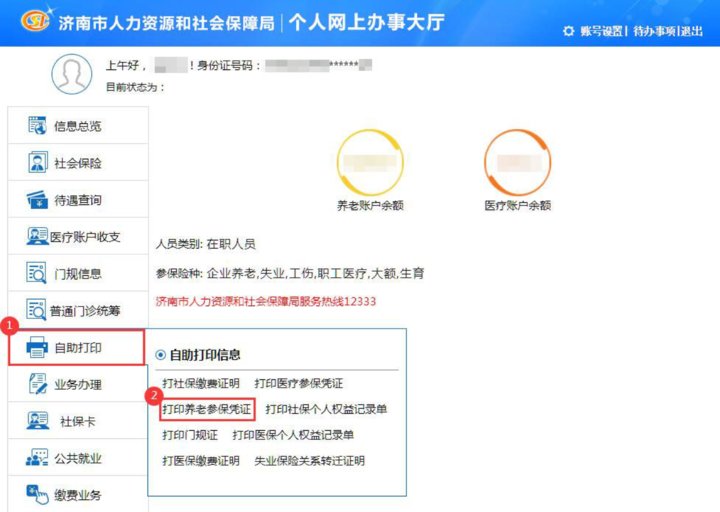Click the 个人网上办事大厅 header title
720x512 pixels.
366,22
